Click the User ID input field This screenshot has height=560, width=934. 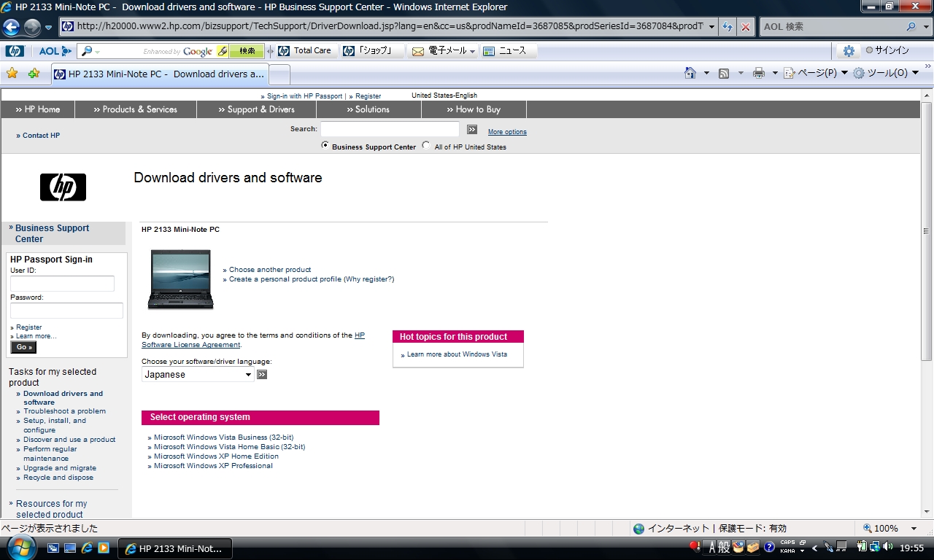click(x=62, y=284)
